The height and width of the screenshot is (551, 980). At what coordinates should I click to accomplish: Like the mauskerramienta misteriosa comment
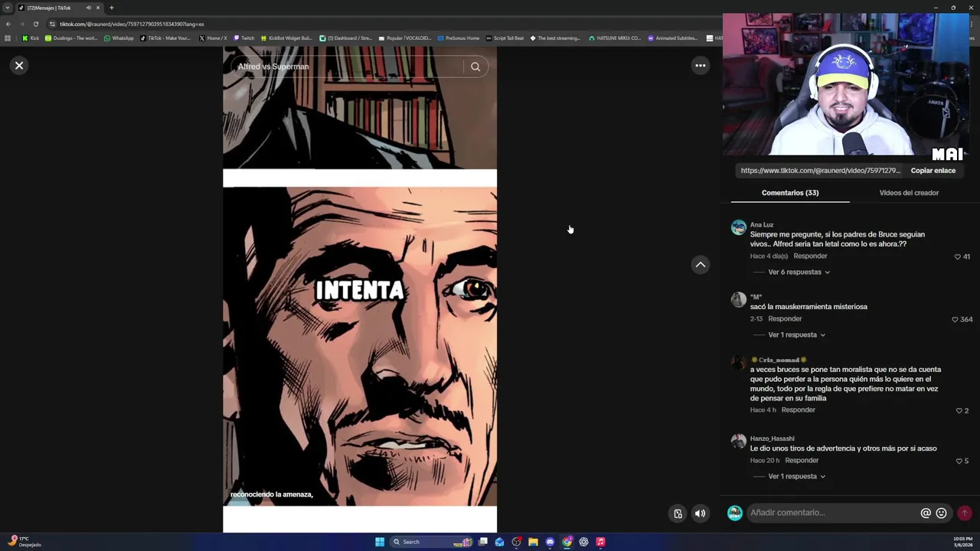(x=955, y=320)
